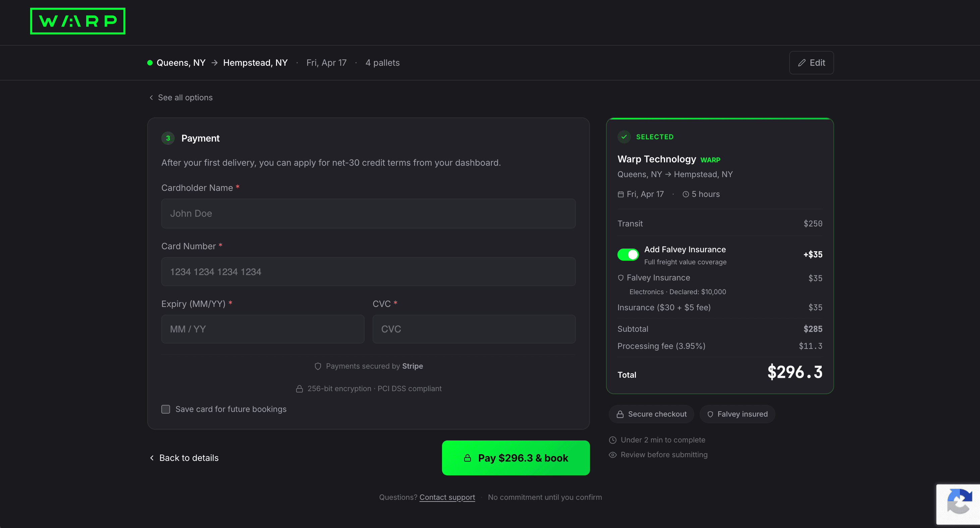
Task: Click the lock icon beside 256-bit encryption
Action: (x=300, y=389)
